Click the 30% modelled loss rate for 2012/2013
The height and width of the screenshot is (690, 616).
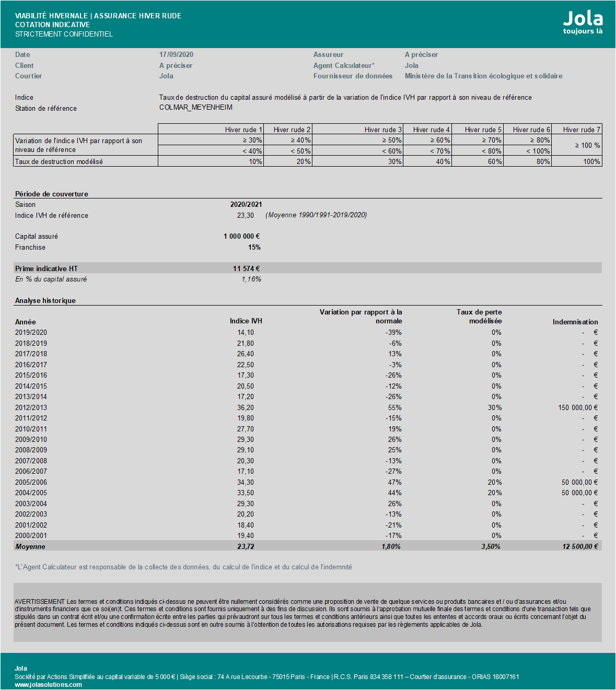pyautogui.click(x=495, y=407)
